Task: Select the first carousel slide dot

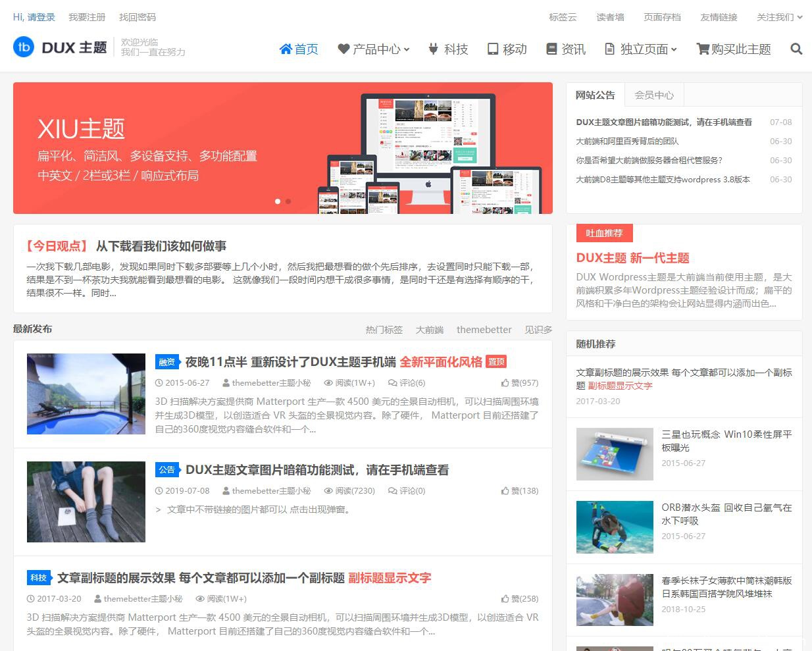Action: click(278, 201)
